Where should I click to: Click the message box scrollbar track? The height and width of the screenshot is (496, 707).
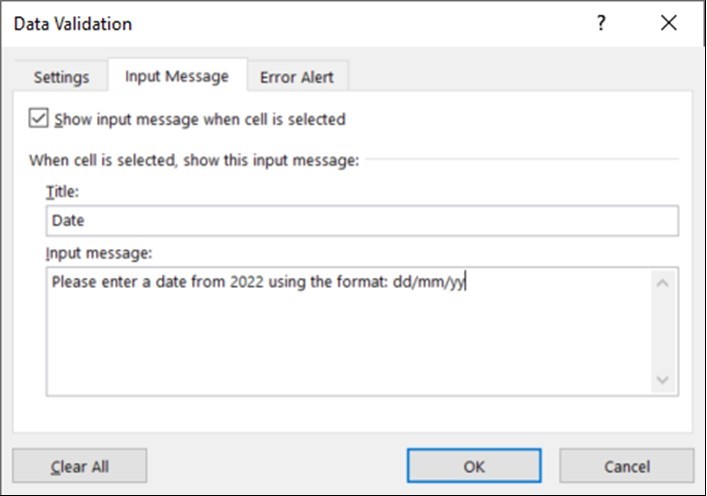[x=664, y=330]
